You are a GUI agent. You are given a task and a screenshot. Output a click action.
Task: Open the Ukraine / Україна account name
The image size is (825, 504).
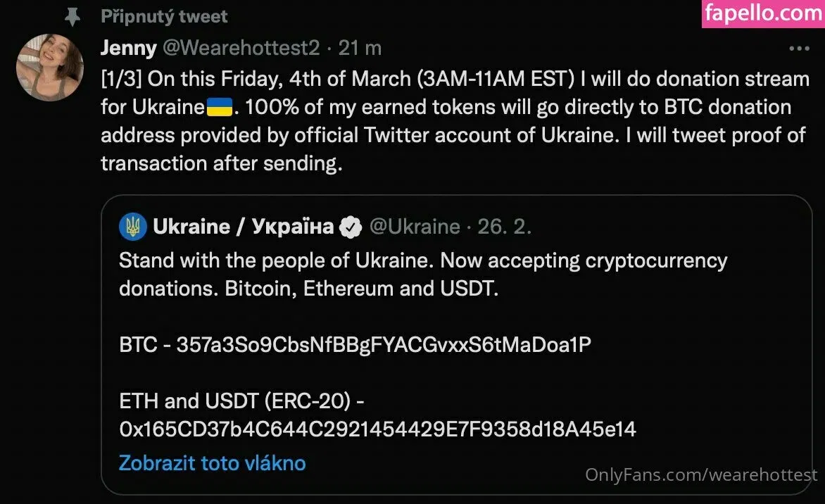tap(243, 227)
